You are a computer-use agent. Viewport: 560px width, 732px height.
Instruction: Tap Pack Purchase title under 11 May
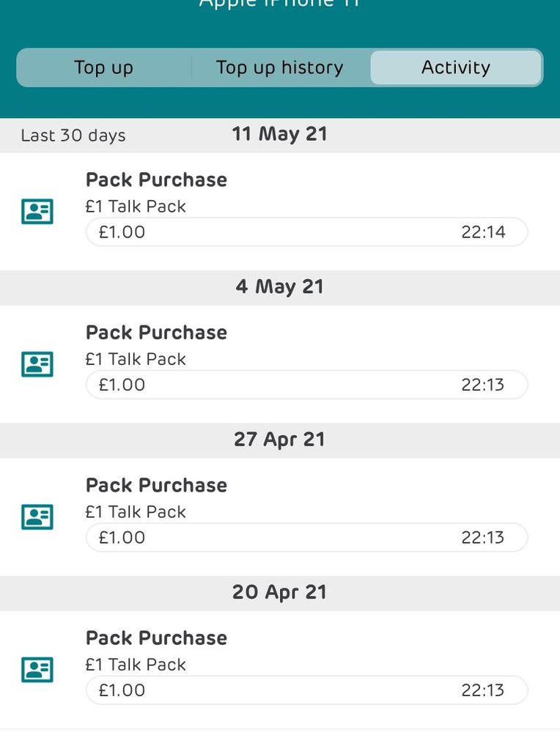(x=156, y=180)
